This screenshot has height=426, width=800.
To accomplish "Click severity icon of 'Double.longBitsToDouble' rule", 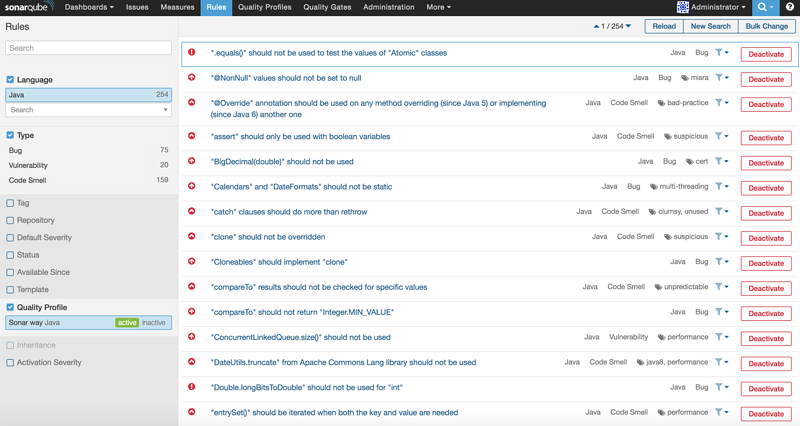I will [192, 387].
